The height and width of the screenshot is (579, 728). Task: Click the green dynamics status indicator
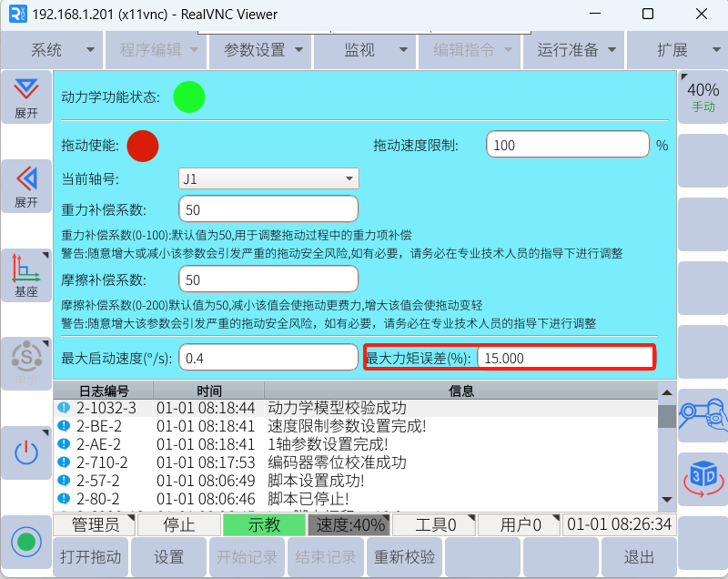(189, 96)
